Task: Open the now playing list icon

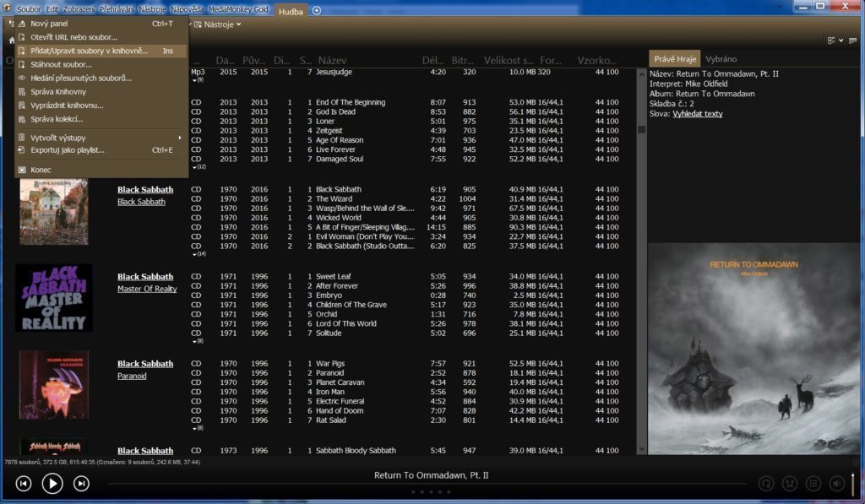Action: 813,484
